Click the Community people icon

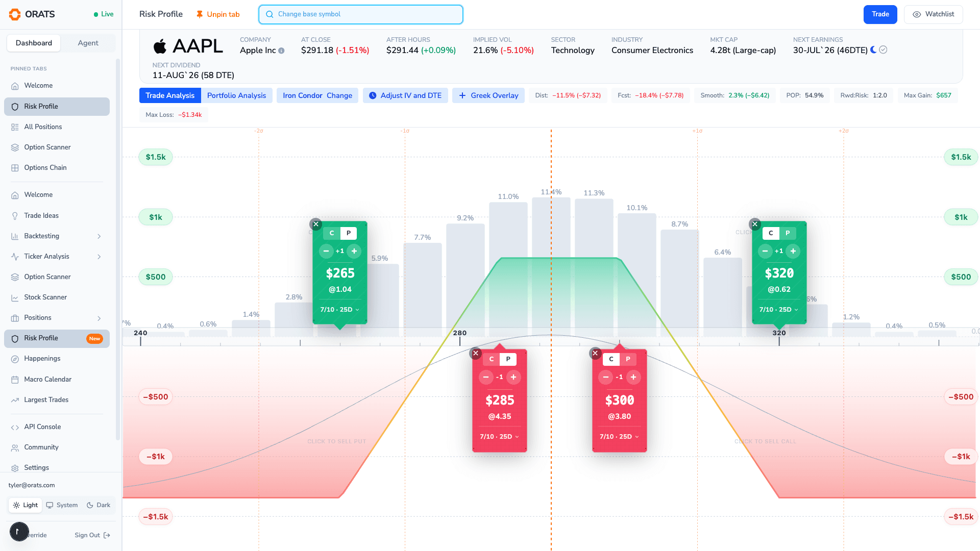tap(15, 447)
